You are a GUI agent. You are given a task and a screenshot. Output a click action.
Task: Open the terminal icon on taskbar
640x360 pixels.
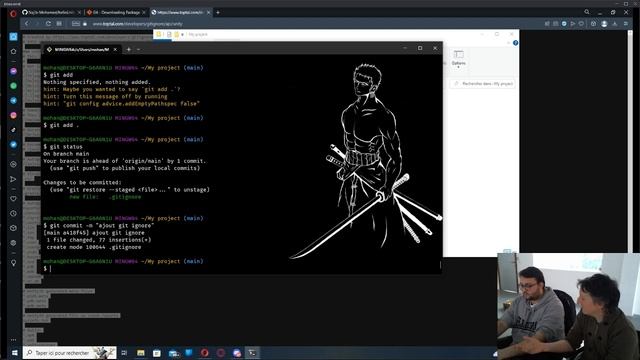point(253,353)
